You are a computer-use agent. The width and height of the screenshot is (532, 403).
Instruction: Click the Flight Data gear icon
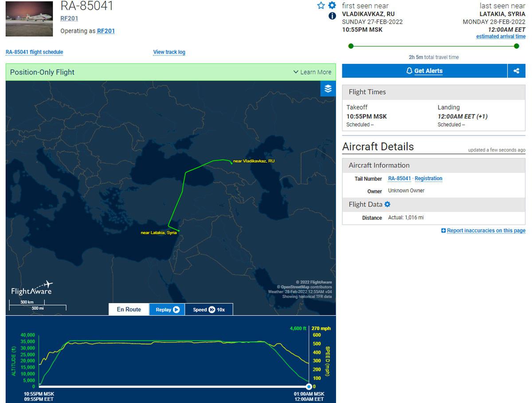click(x=387, y=204)
